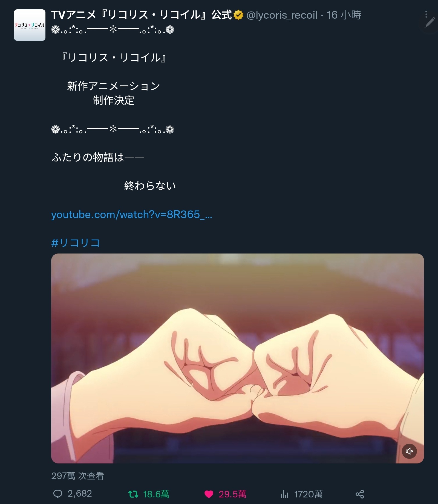Open the share icon below video
438x504 pixels.
[360, 494]
